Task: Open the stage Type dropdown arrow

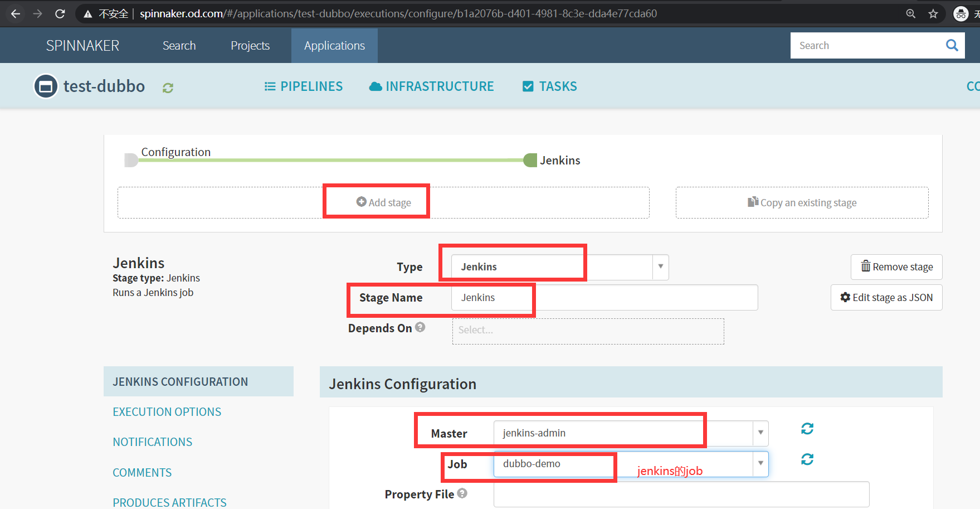Action: click(661, 266)
